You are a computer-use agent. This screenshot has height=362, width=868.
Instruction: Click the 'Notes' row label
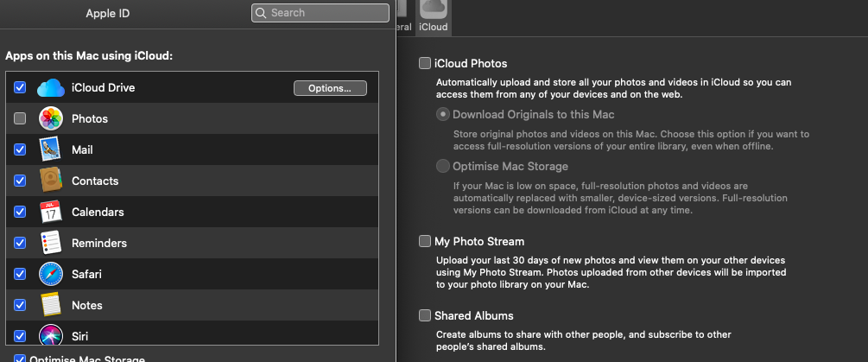click(87, 304)
